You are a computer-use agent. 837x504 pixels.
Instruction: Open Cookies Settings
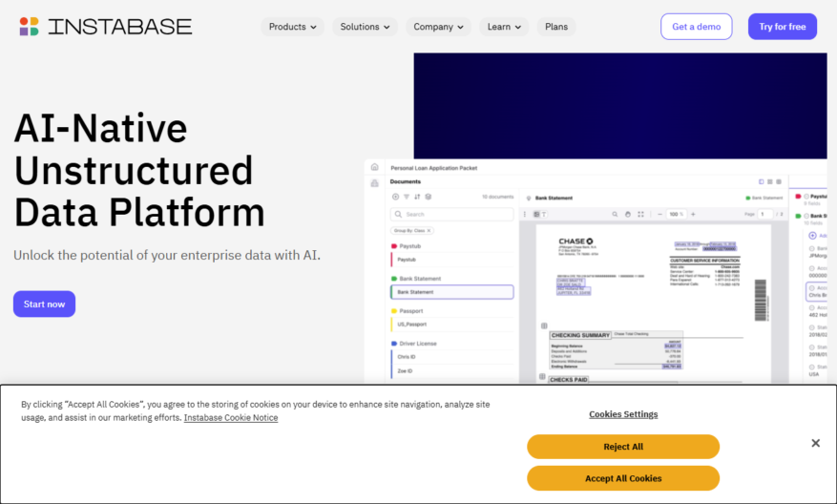coord(623,414)
